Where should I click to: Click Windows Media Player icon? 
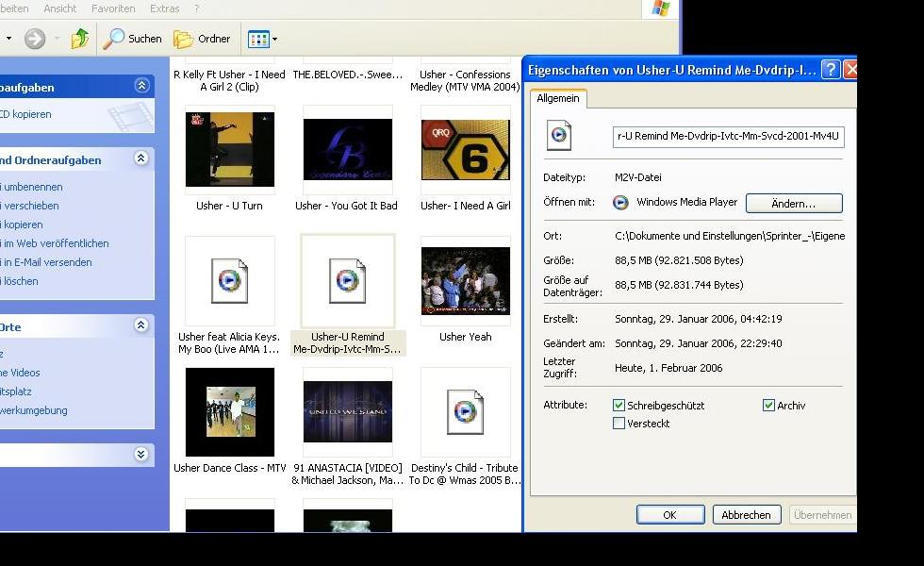620,202
